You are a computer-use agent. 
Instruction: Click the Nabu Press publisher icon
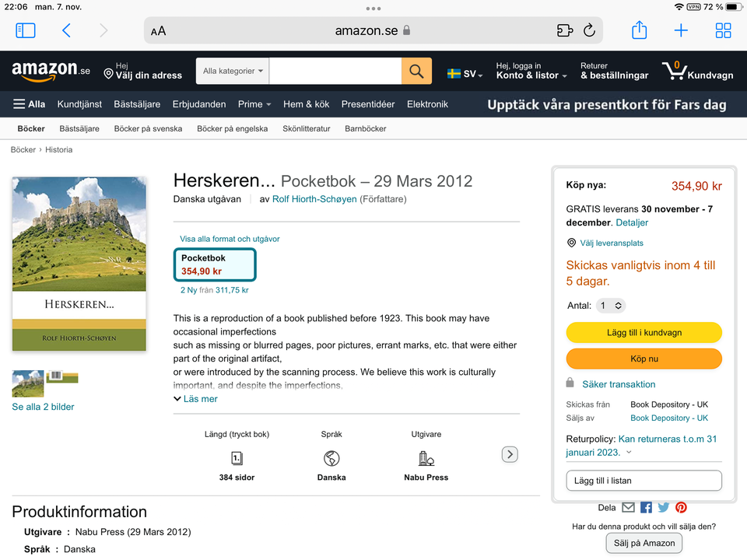426,458
